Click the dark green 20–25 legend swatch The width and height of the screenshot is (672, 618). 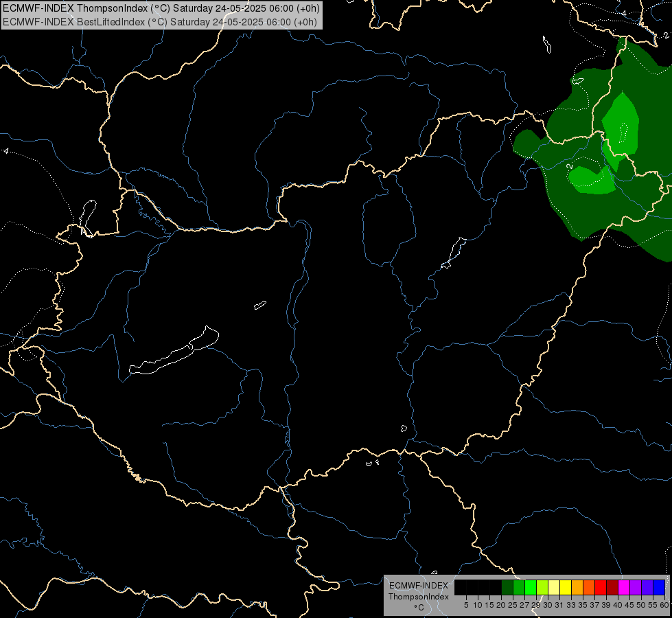[x=507, y=587]
